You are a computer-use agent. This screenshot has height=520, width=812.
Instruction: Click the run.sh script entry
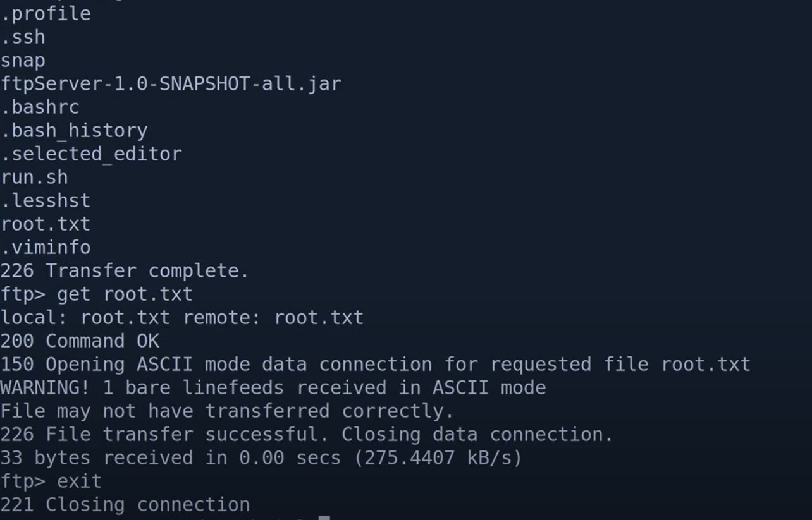click(x=34, y=178)
